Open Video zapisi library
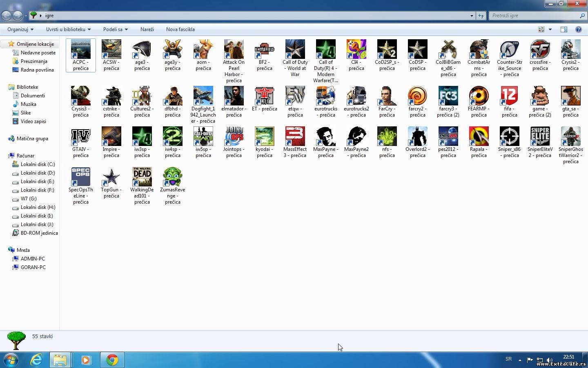This screenshot has width=588, height=368. [x=33, y=121]
